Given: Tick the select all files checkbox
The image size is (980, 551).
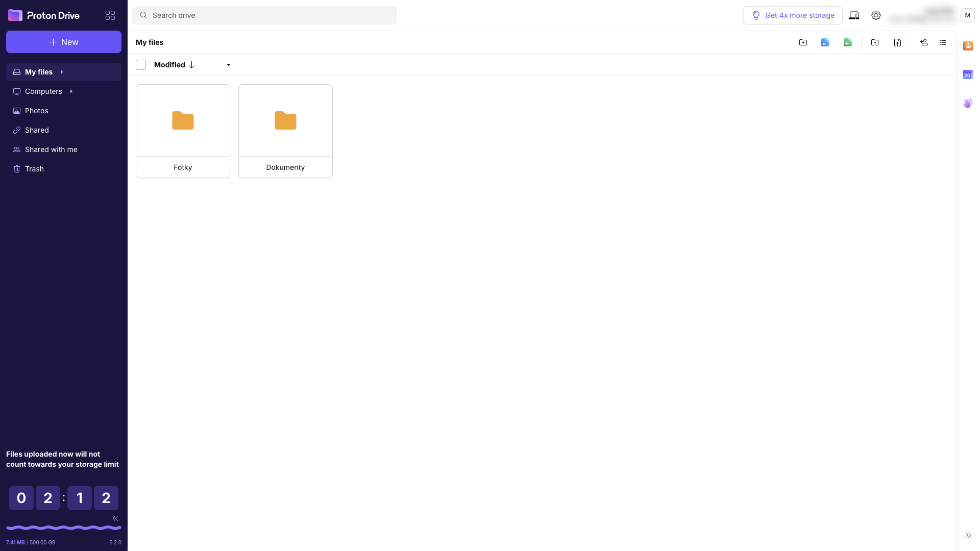Looking at the screenshot, I should click(141, 65).
